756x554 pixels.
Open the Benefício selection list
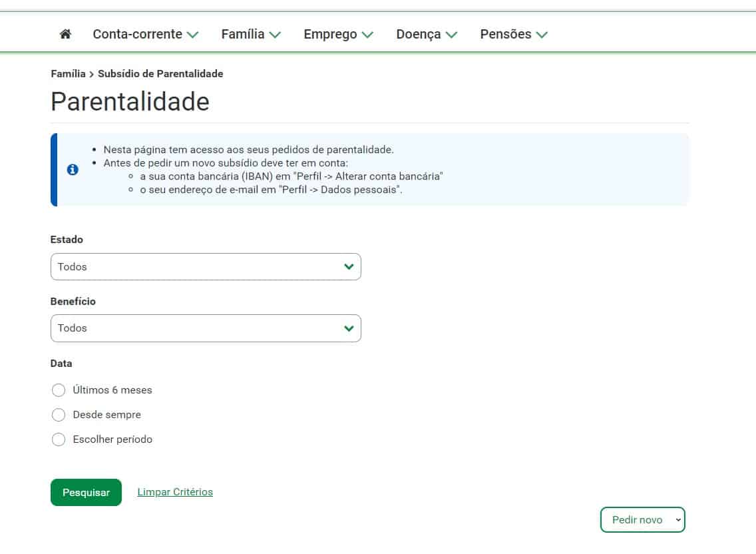(x=206, y=328)
